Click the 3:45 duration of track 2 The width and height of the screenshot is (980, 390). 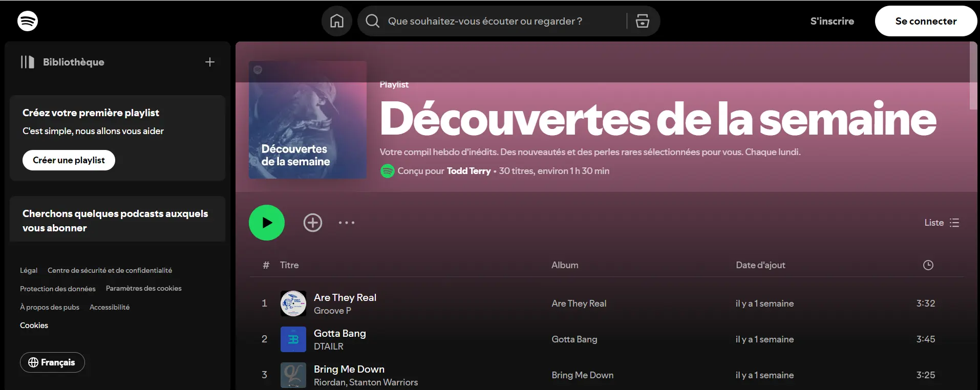(x=926, y=339)
